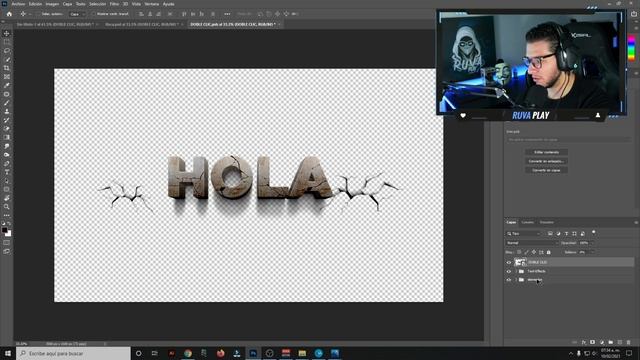Select the Gradient tool

(x=7, y=137)
